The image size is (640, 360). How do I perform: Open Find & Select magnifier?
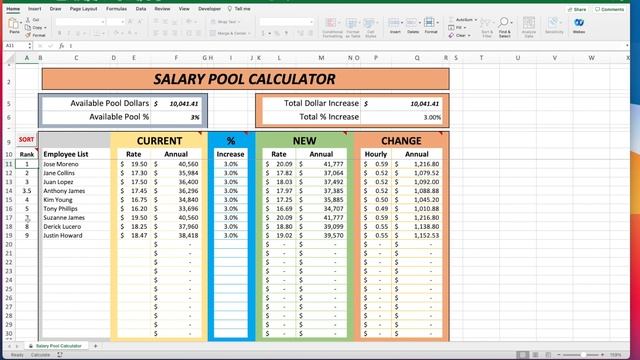click(x=504, y=22)
